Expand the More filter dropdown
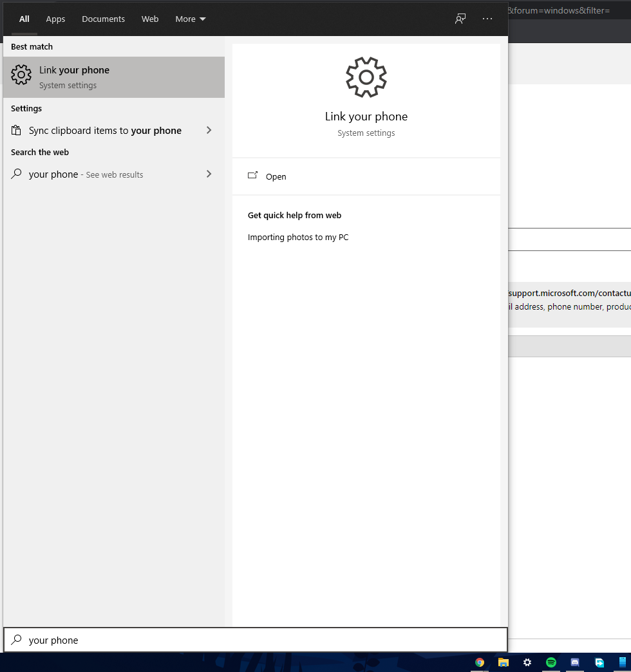Viewport: 631px width, 672px height. [191, 19]
